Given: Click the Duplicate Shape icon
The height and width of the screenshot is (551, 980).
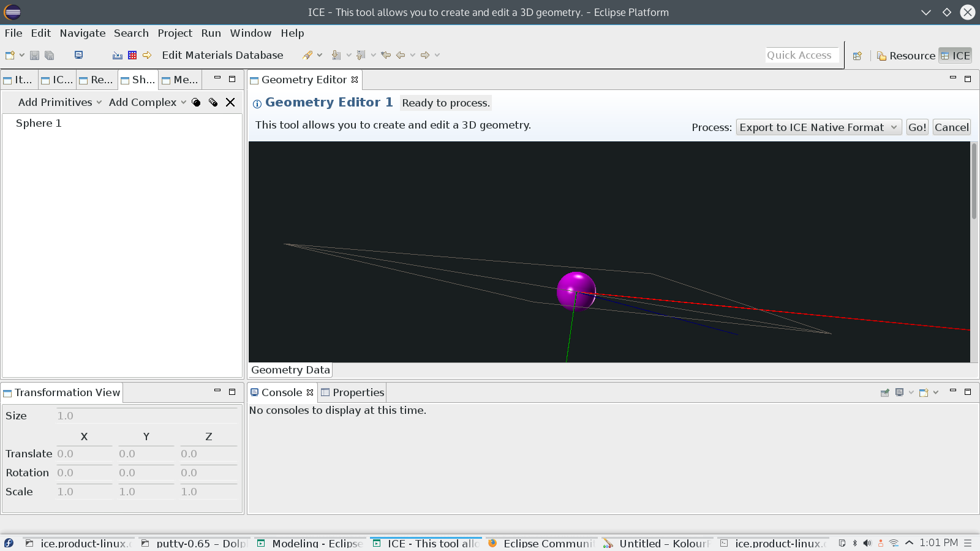Looking at the screenshot, I should pos(196,102).
